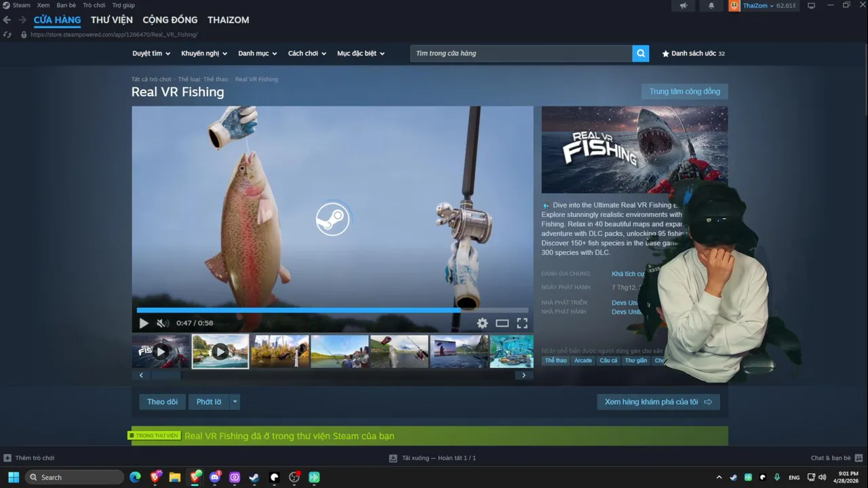Open File Explorer from taskbar
The image size is (868, 488).
pos(175,477)
